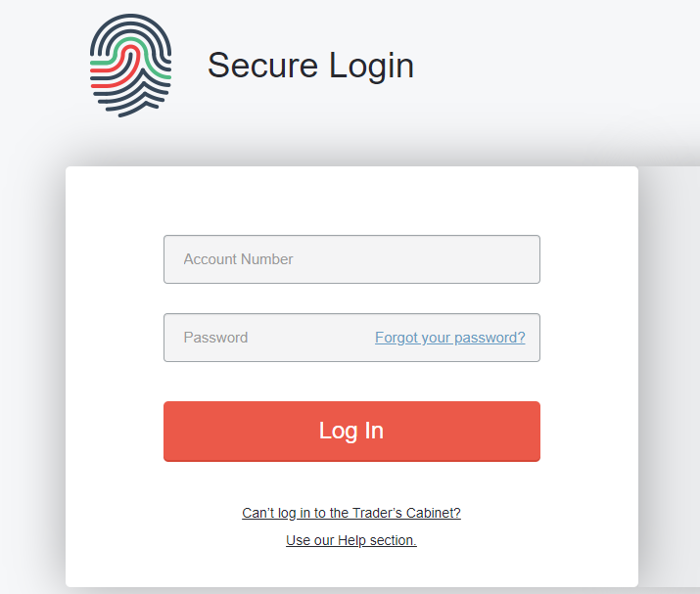Activate the second text field on the login form
This screenshot has width=700, height=594.
pyautogui.click(x=264, y=338)
